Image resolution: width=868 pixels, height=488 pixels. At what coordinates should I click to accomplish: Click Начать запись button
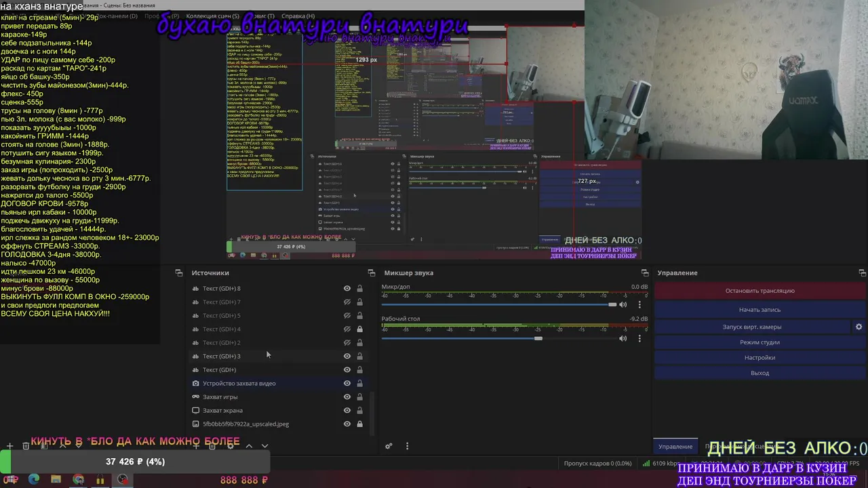click(x=759, y=310)
